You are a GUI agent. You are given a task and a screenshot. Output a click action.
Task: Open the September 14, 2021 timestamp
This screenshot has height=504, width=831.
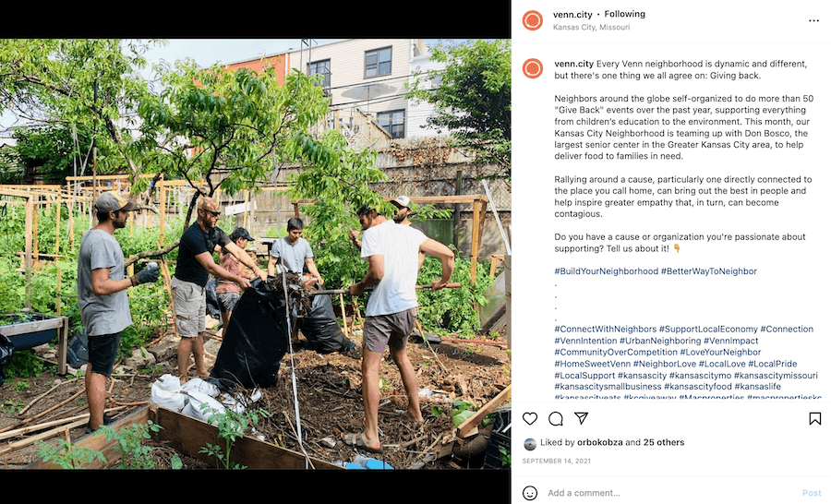tap(557, 461)
